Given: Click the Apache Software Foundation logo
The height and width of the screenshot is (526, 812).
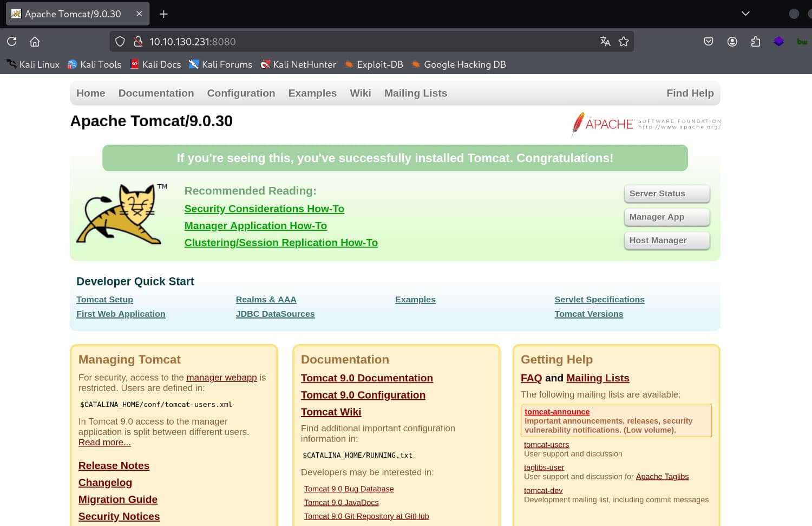Looking at the screenshot, I should (646, 124).
